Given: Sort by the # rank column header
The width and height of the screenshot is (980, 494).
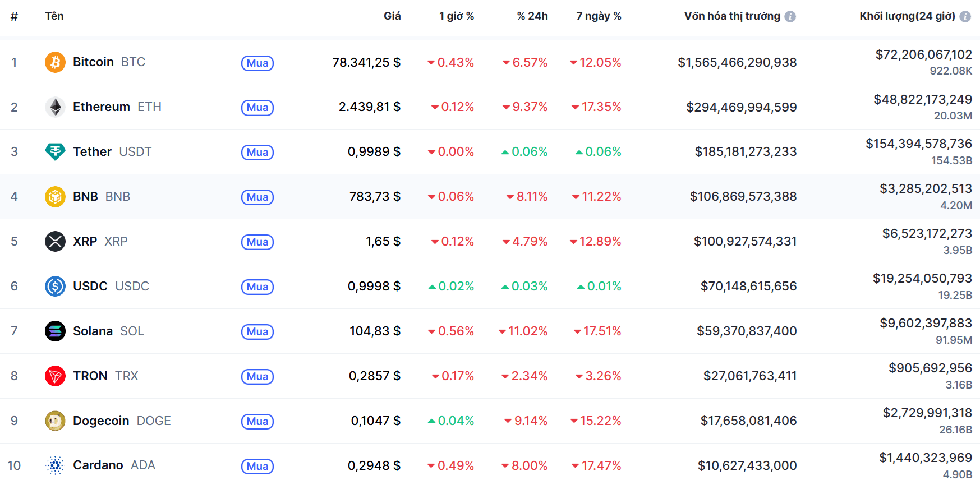Looking at the screenshot, I should tap(14, 16).
